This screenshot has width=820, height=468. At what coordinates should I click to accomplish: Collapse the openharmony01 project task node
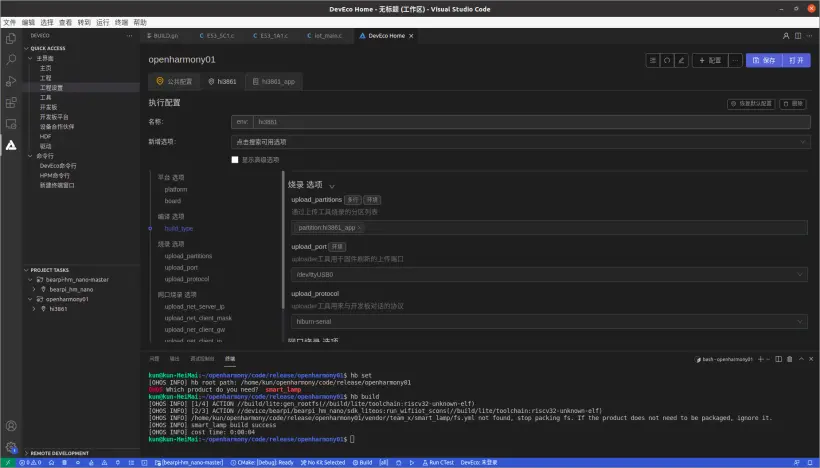(30, 299)
